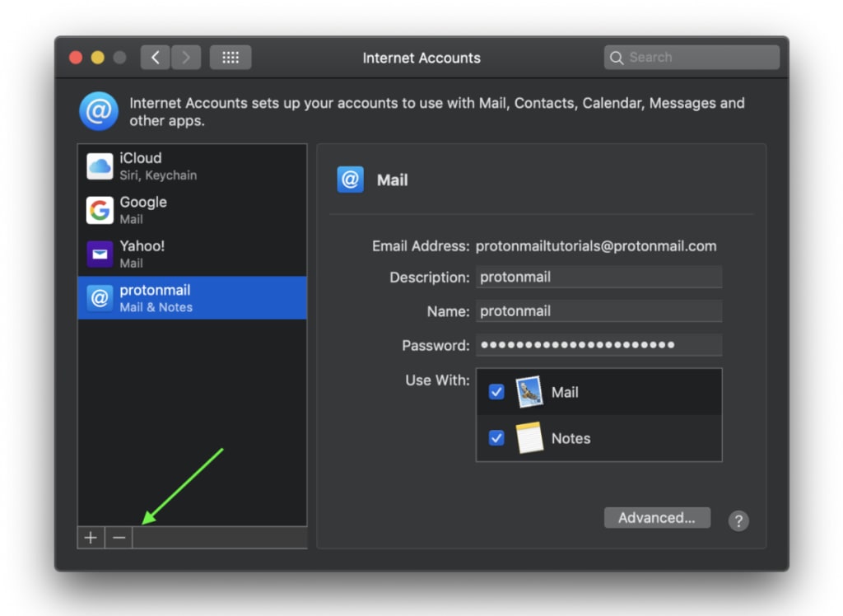Screen dimensions: 843x616
Task: Click the 'Email Address:' label
Action: click(x=421, y=246)
